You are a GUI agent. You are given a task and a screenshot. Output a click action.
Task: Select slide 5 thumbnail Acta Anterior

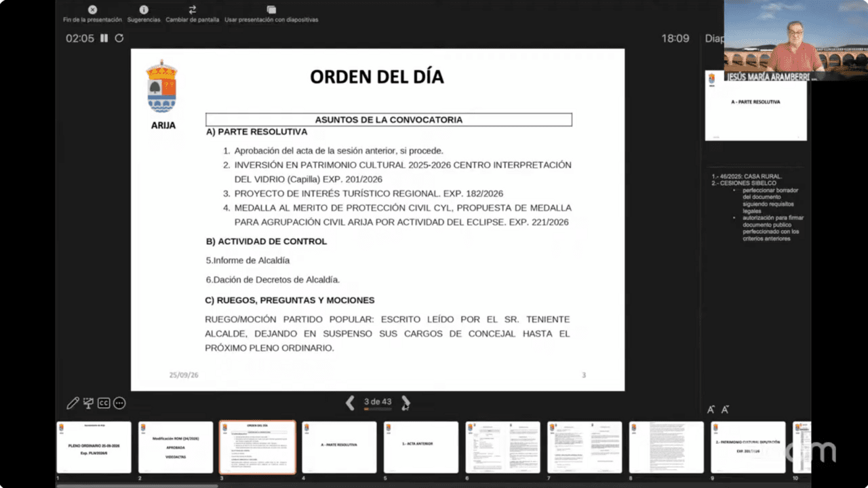point(421,447)
